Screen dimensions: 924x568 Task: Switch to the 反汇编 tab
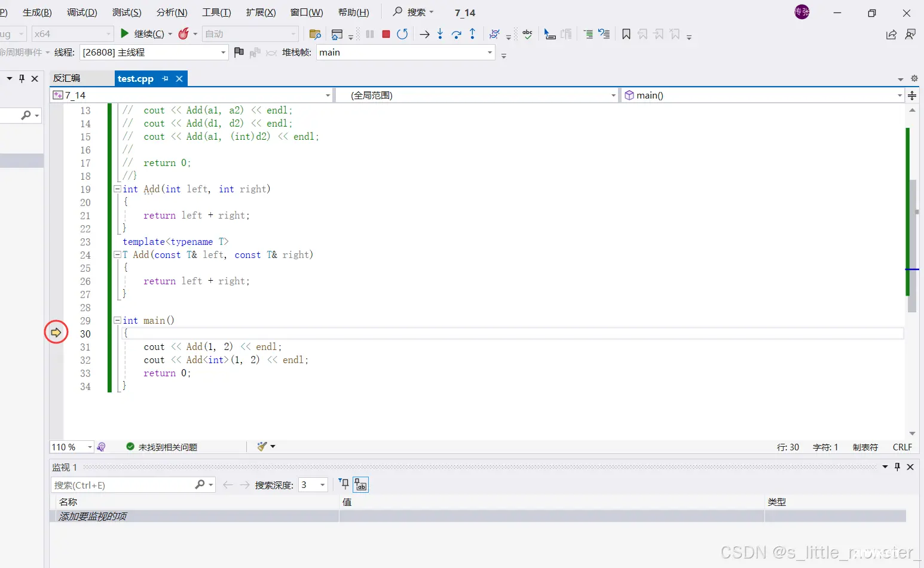pyautogui.click(x=66, y=78)
